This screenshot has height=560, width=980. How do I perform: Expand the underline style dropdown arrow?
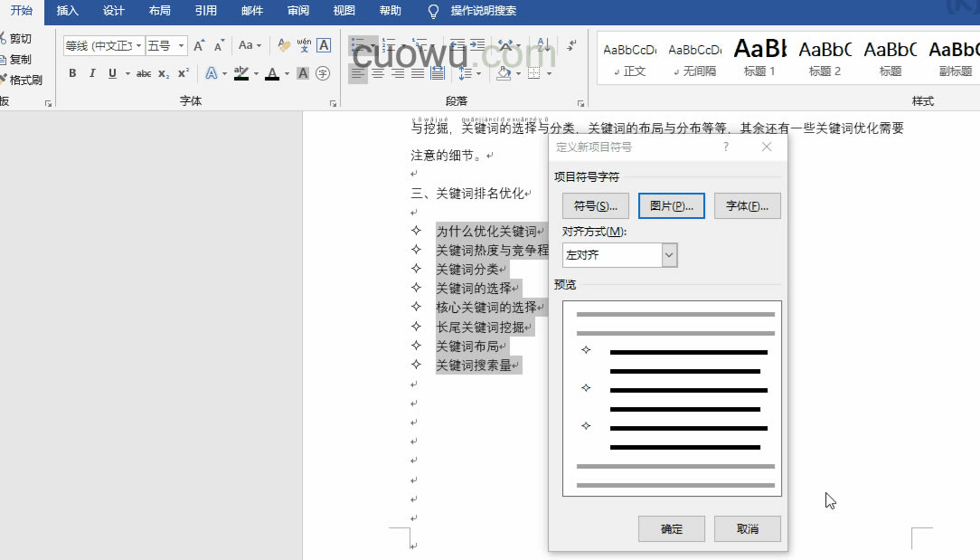coord(127,74)
